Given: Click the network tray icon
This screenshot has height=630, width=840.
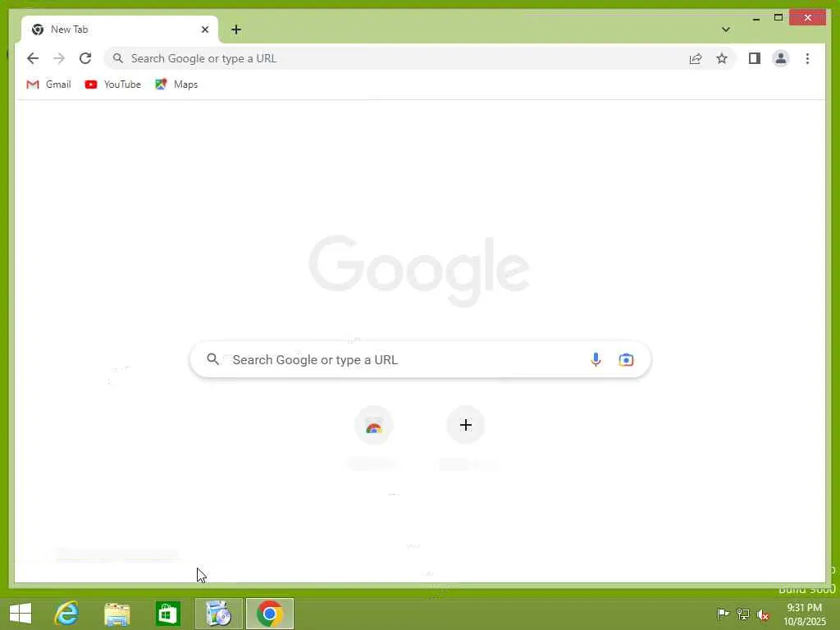Looking at the screenshot, I should (x=743, y=614).
